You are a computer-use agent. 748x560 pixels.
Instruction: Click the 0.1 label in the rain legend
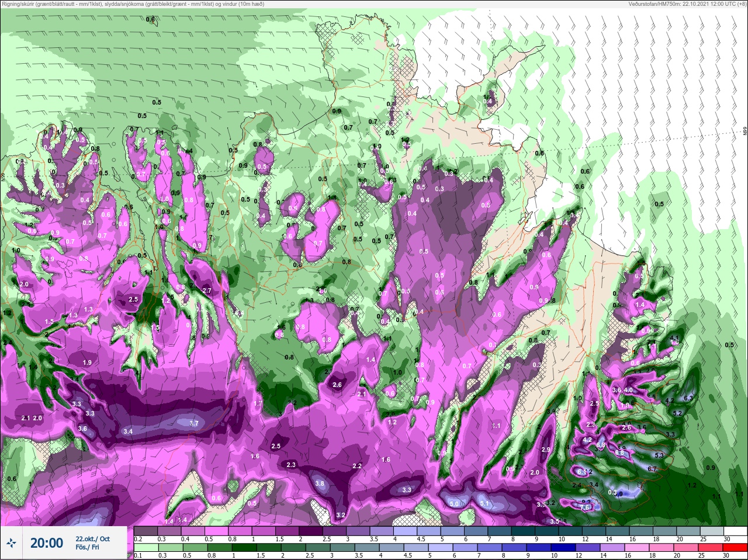tap(138, 555)
